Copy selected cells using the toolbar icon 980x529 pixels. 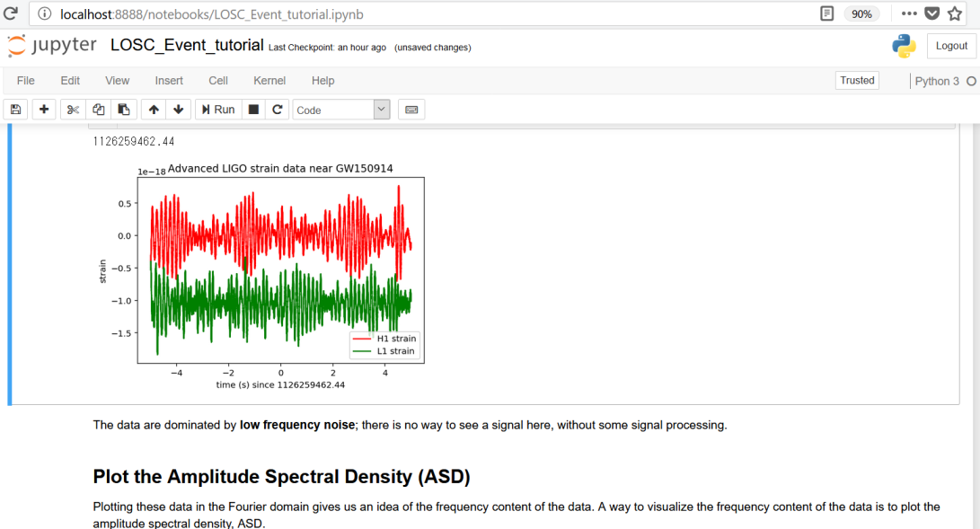(x=99, y=110)
